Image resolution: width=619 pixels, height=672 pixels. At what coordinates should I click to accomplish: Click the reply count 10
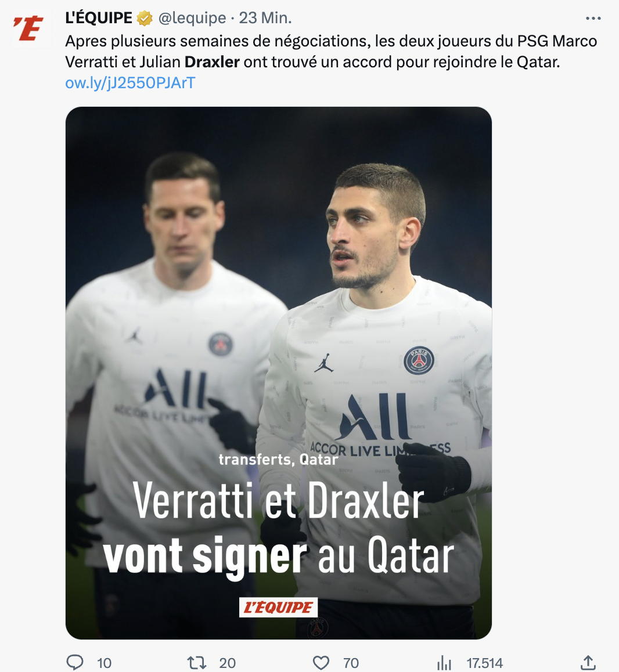[x=105, y=663]
